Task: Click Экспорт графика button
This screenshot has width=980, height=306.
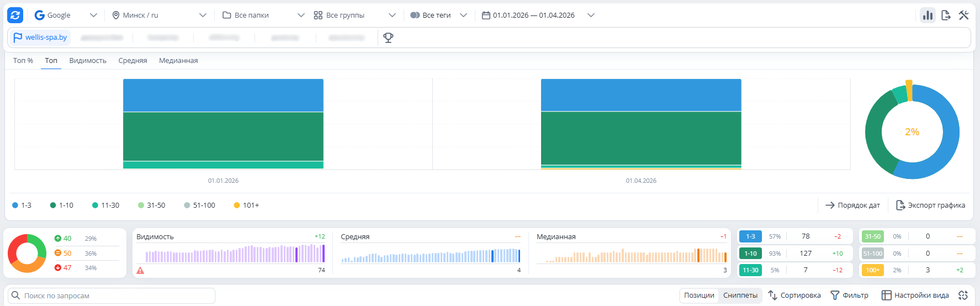Action: tap(930, 205)
